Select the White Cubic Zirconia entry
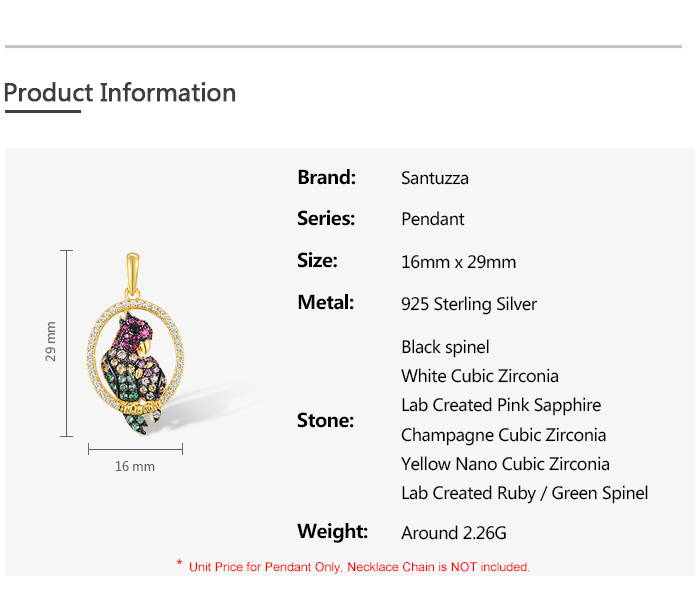 pyautogui.click(x=480, y=376)
